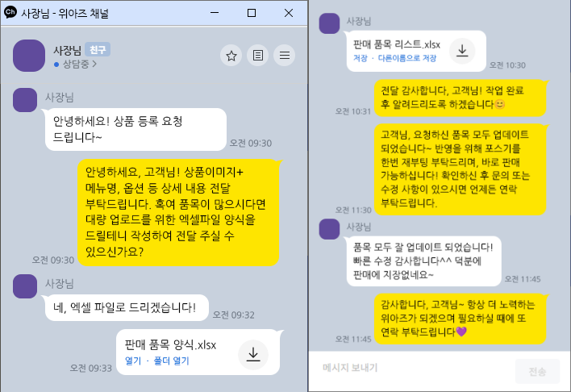The width and height of the screenshot is (571, 392).
Task: Click the avatar beside the first 사장님 message
Action: [x=25, y=100]
